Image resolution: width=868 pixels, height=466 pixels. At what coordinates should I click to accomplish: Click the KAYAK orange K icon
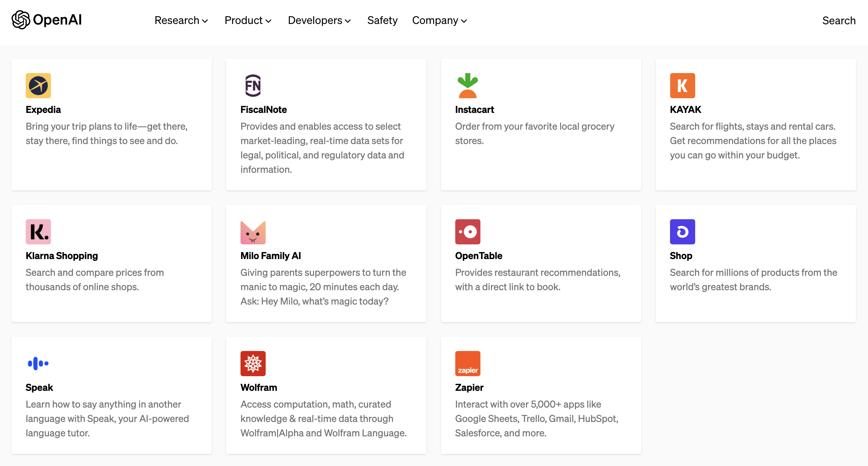tap(682, 86)
